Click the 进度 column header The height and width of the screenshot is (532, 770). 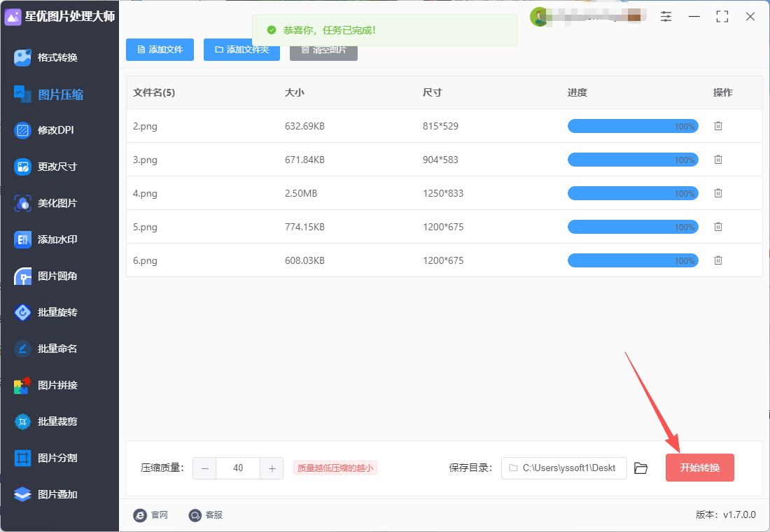[x=577, y=92]
